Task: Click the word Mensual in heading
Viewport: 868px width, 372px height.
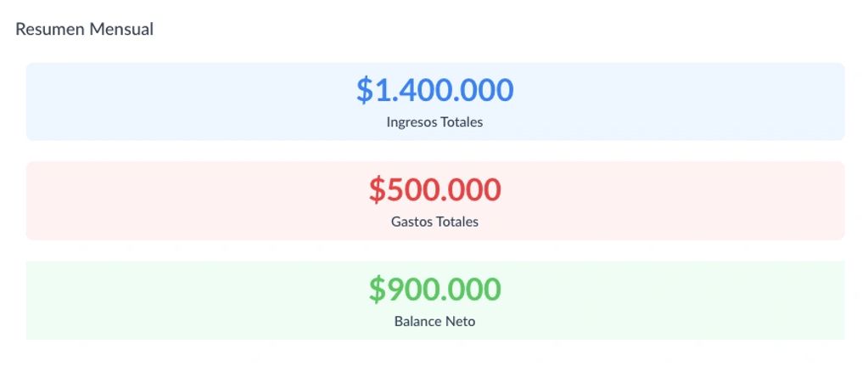Action: [122, 29]
